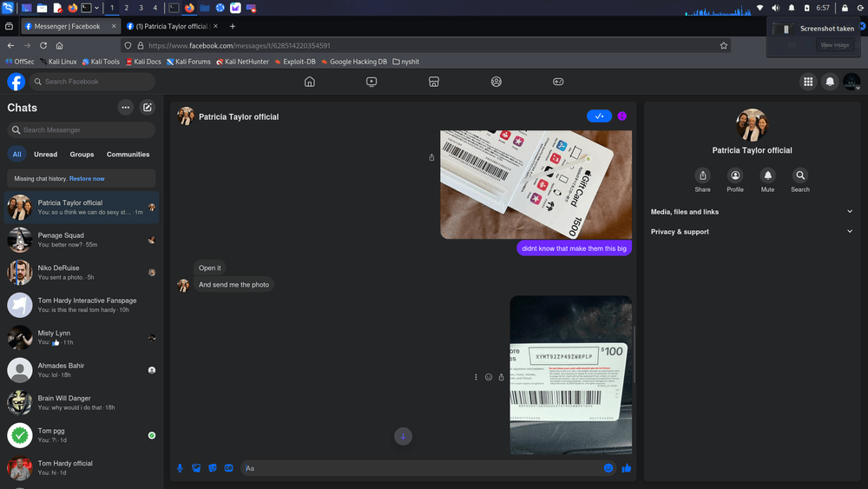Share the gift card 1500 photo
This screenshot has width=868, height=489.
point(431,157)
